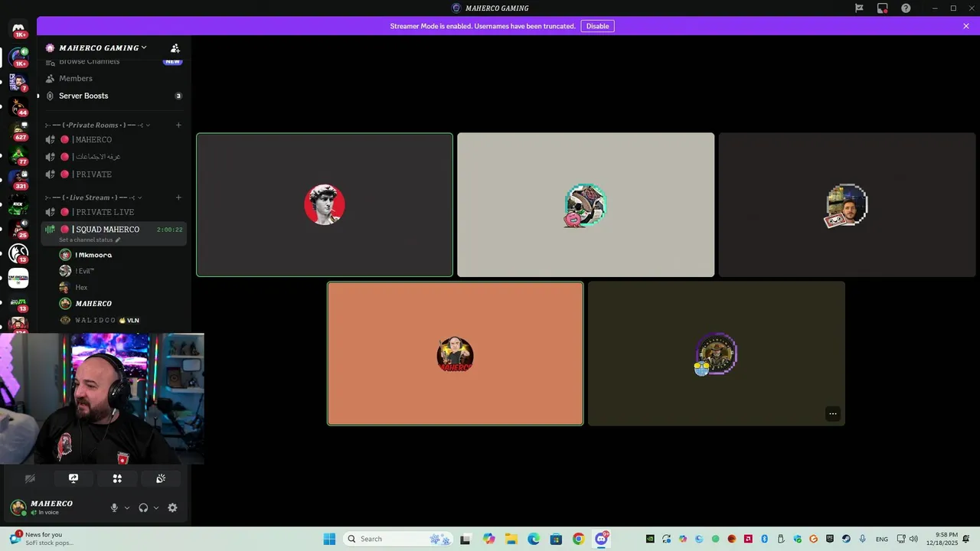Open the Members list entry
The width and height of the screenshot is (980, 551).
(x=113, y=78)
